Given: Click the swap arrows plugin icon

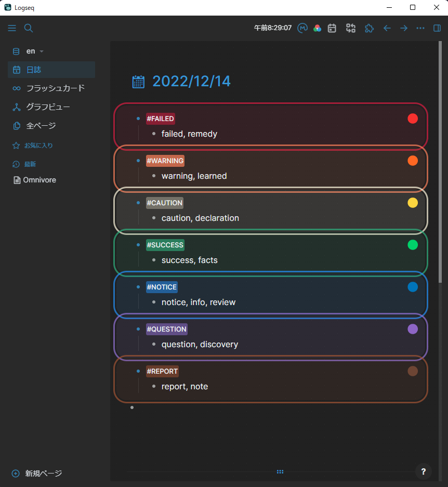Looking at the screenshot, I should (x=351, y=28).
